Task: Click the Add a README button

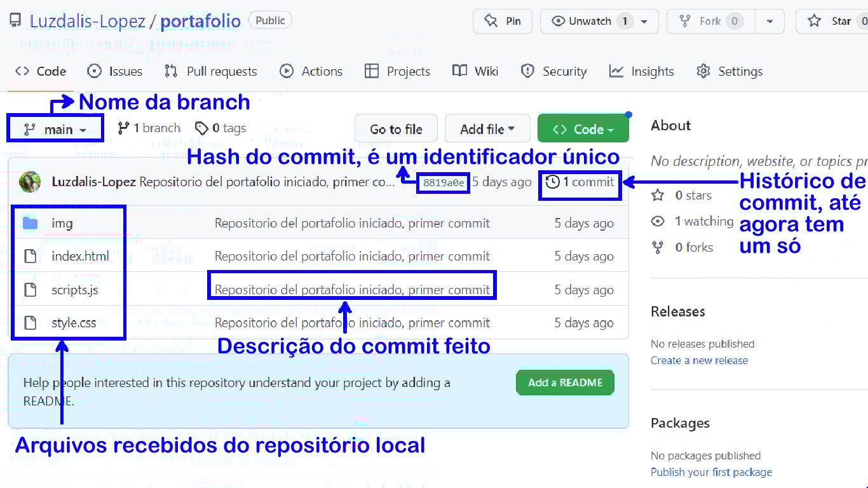Action: click(565, 383)
